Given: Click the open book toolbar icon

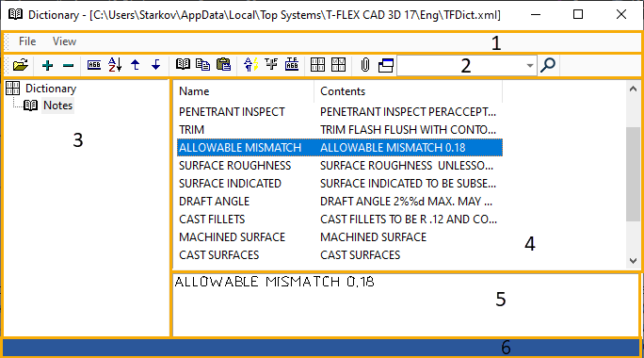Looking at the screenshot, I should [183, 64].
